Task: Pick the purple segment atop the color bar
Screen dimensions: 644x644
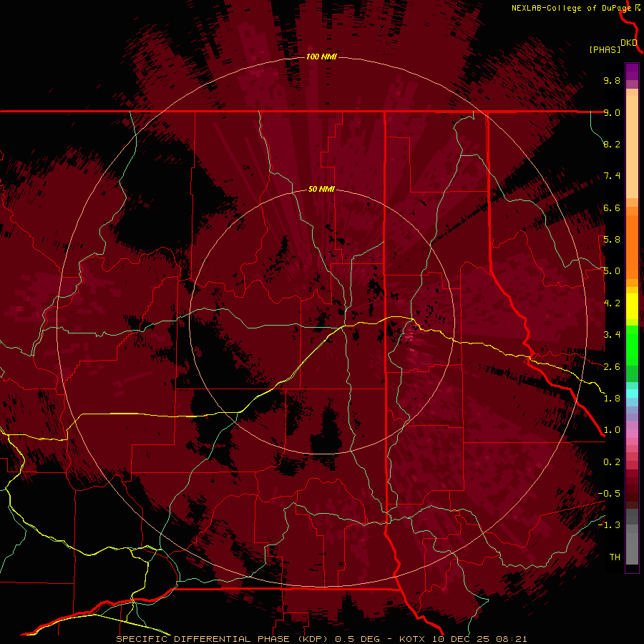Action: pos(632,72)
